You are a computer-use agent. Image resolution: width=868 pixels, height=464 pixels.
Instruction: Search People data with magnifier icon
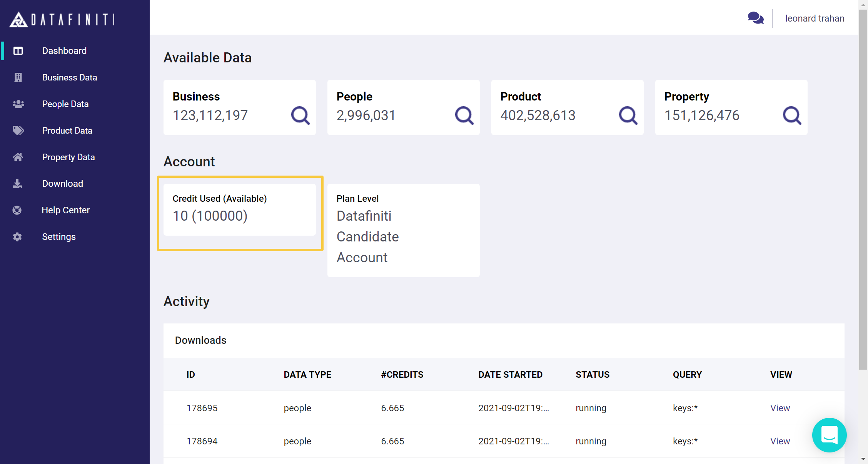tap(464, 115)
